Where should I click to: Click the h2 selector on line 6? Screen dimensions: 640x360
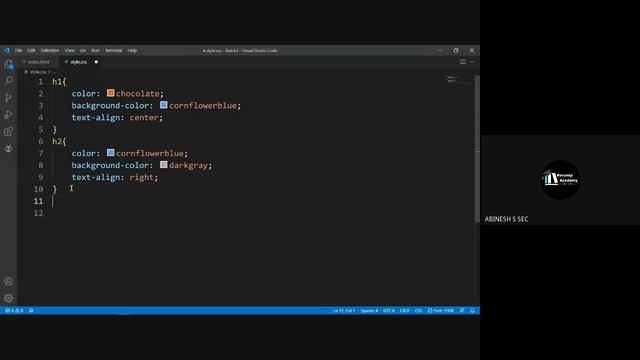[57, 141]
